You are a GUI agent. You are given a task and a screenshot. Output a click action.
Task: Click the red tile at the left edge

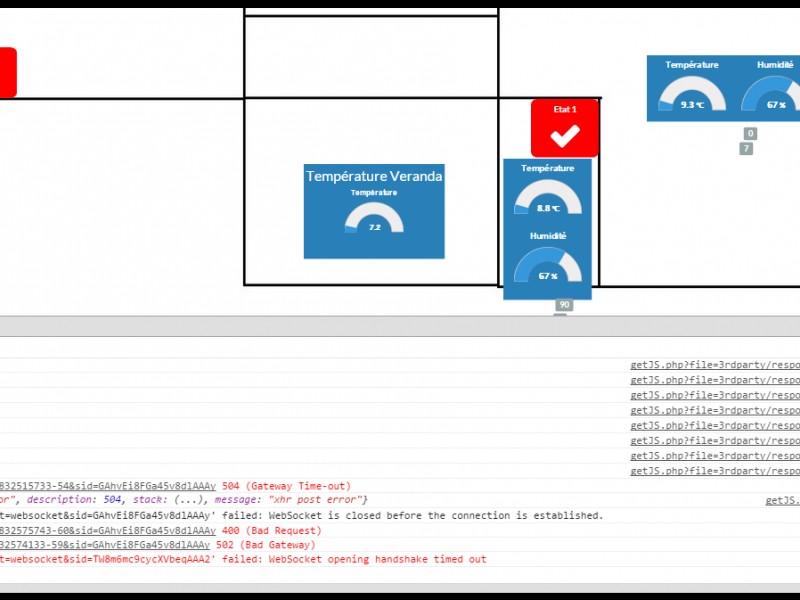(x=7, y=73)
